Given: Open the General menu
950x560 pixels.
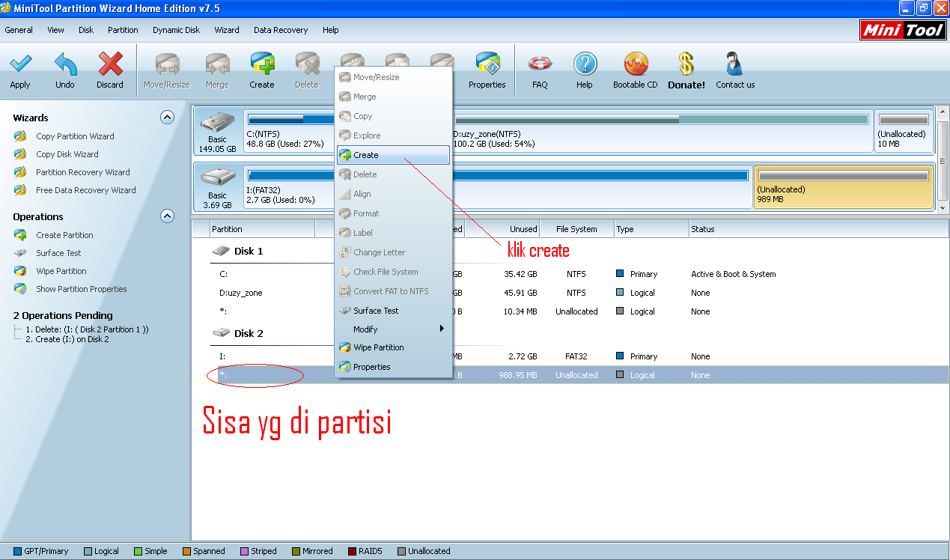Looking at the screenshot, I should pos(19,30).
